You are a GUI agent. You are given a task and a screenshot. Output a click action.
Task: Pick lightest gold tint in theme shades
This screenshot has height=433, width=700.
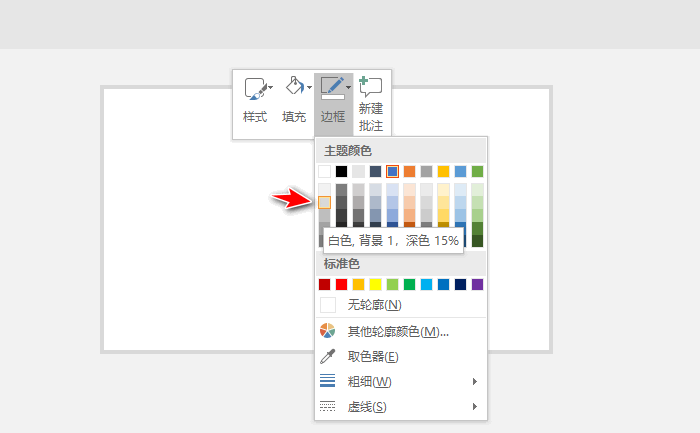tap(443, 190)
